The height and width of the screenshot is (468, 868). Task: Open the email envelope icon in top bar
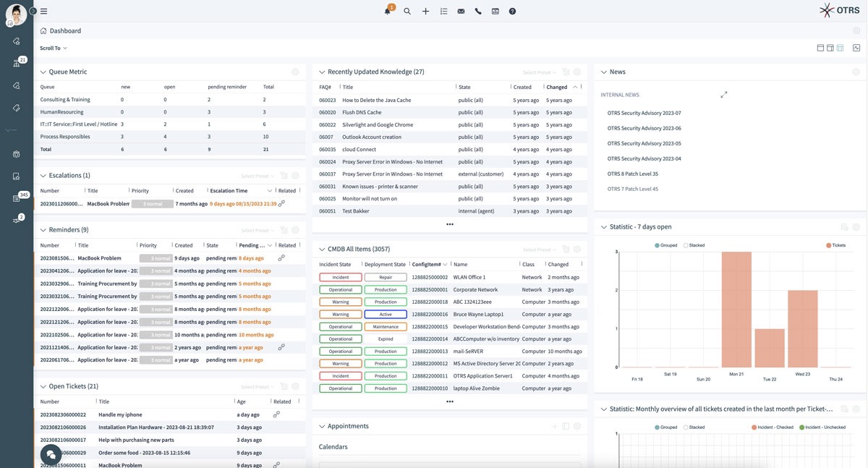(461, 11)
